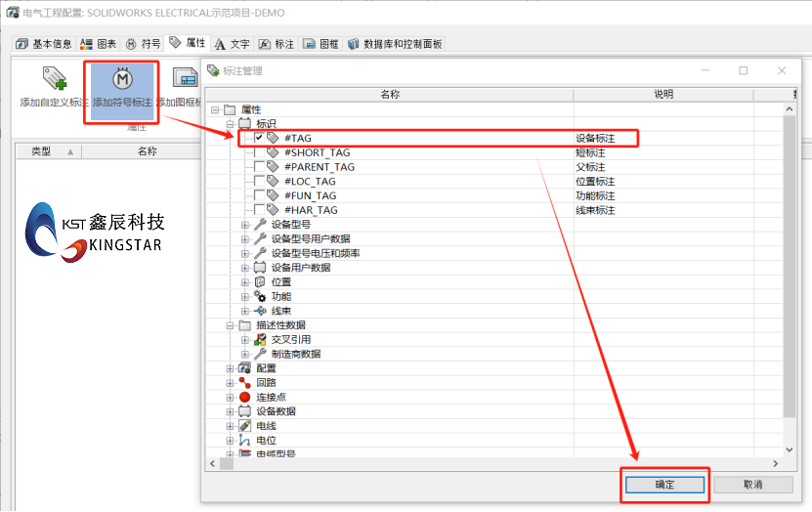Image resolution: width=812 pixels, height=512 pixels.
Task: Click the Add Title Block Annotation icon
Action: click(184, 79)
